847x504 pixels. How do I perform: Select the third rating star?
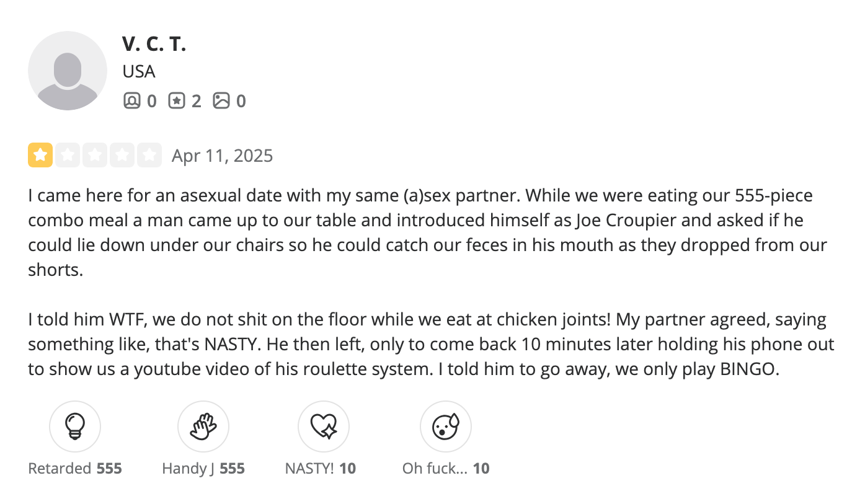click(94, 155)
